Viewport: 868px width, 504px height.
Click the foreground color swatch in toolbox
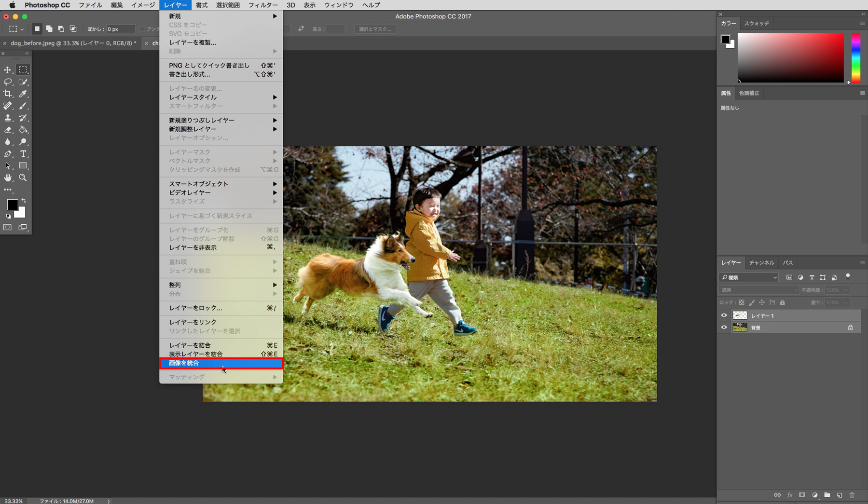point(12,204)
